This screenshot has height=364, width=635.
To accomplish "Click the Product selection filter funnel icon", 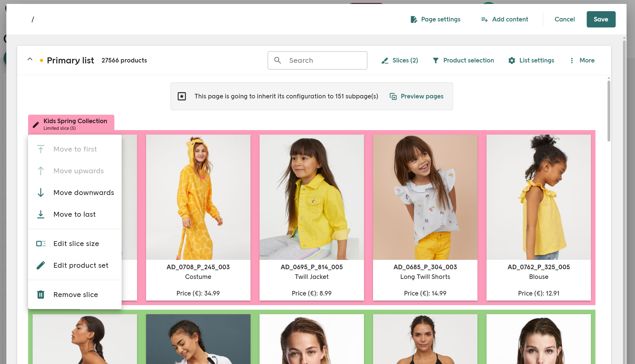I will (x=436, y=61).
